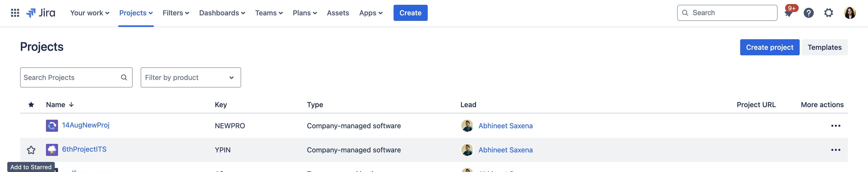Open the Templates button

pos(824,48)
